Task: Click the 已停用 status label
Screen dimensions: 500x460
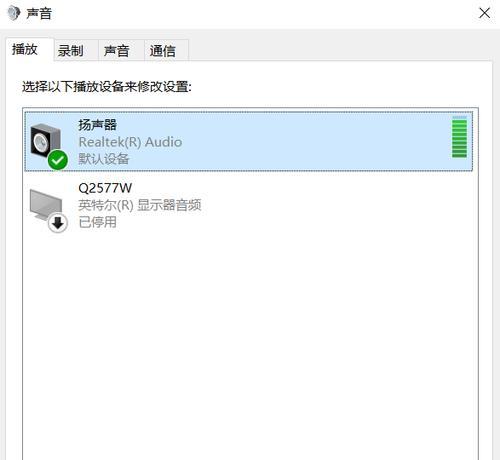Action: (97, 222)
